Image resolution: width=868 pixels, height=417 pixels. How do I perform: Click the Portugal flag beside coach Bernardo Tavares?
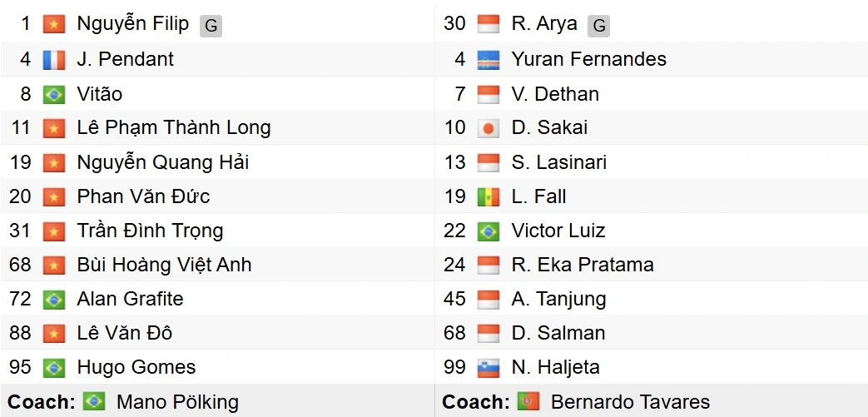(x=528, y=401)
